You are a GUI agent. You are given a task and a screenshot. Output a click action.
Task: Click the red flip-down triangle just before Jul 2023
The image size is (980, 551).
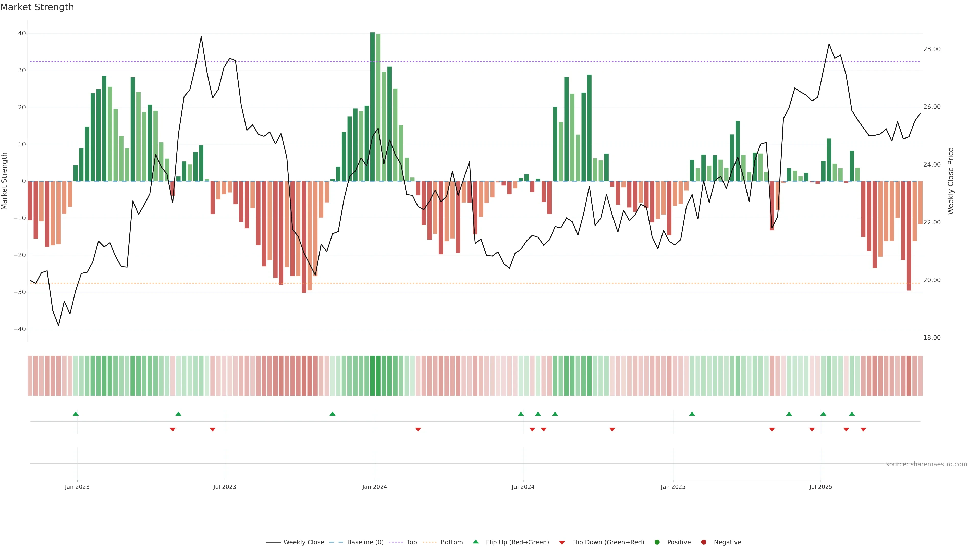coord(213,429)
